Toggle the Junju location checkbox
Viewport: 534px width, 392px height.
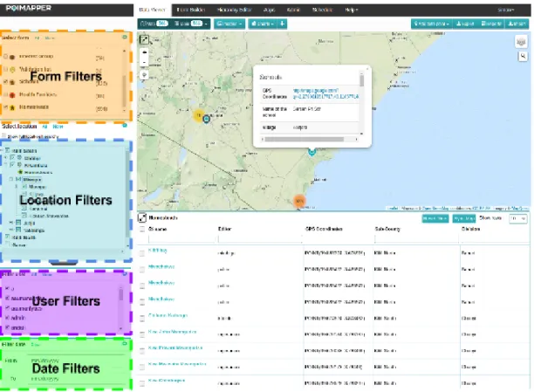pos(18,223)
